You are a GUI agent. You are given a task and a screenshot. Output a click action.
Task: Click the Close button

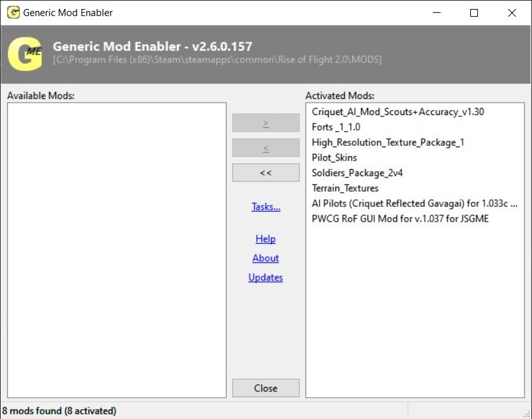click(266, 388)
